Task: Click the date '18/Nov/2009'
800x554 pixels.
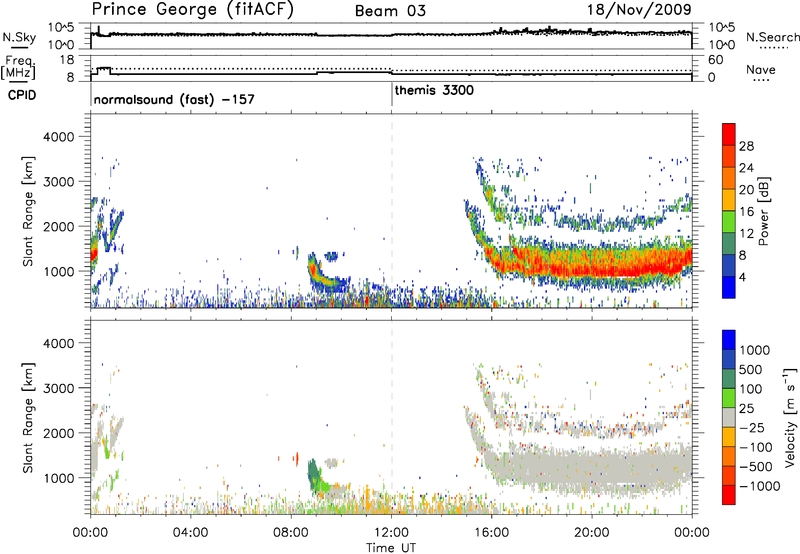Action: (x=639, y=10)
